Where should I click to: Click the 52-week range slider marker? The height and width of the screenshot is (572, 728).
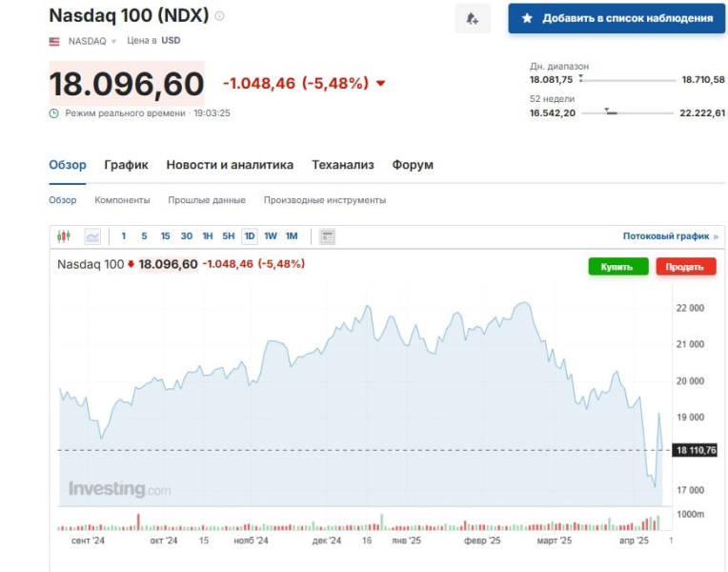[x=606, y=111]
